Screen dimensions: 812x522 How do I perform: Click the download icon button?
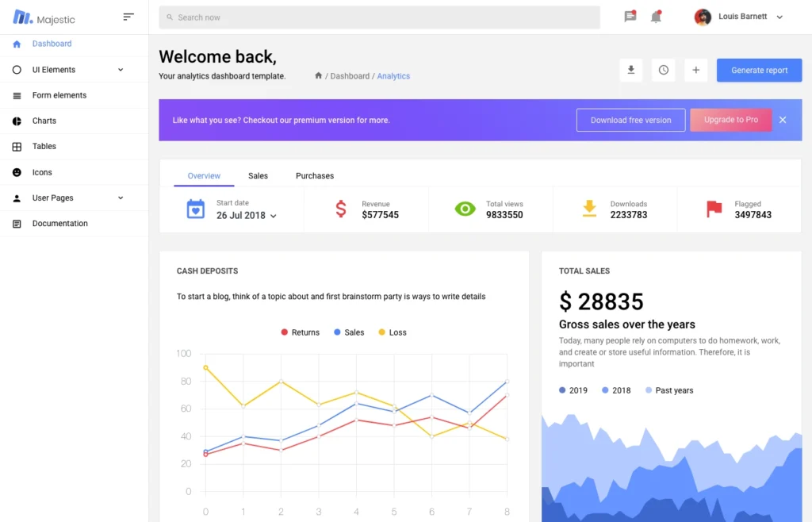pos(630,70)
